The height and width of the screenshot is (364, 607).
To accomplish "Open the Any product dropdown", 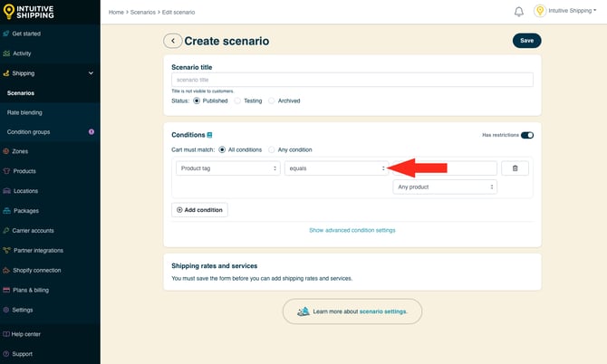I will click(x=445, y=187).
